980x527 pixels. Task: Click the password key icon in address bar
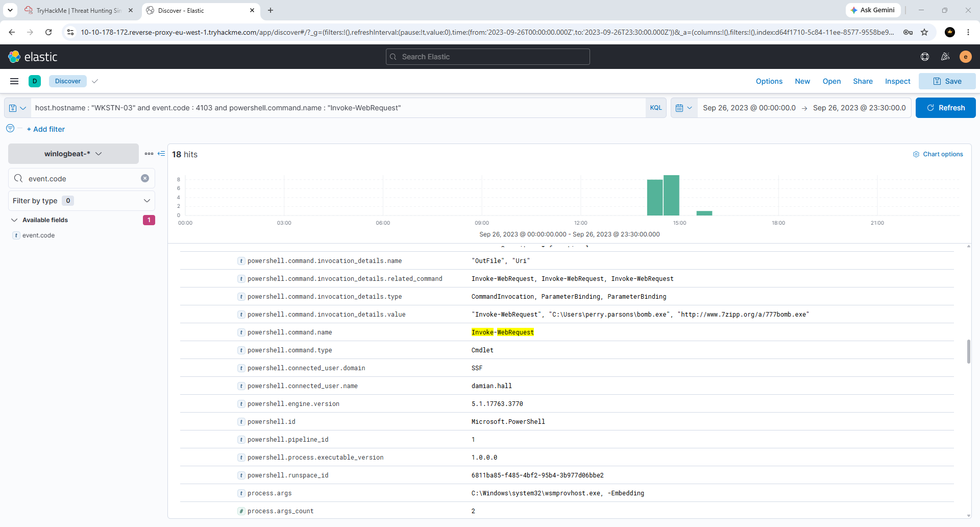(x=908, y=32)
